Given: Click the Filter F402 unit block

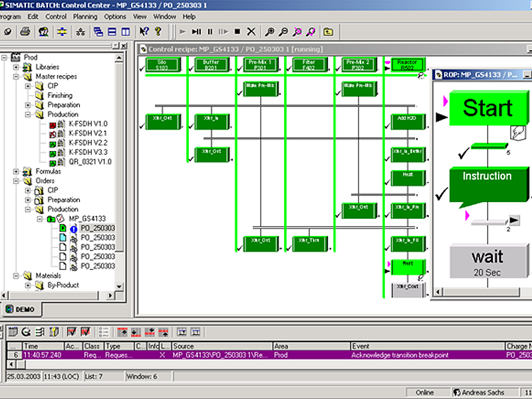Looking at the screenshot, I should (309, 65).
